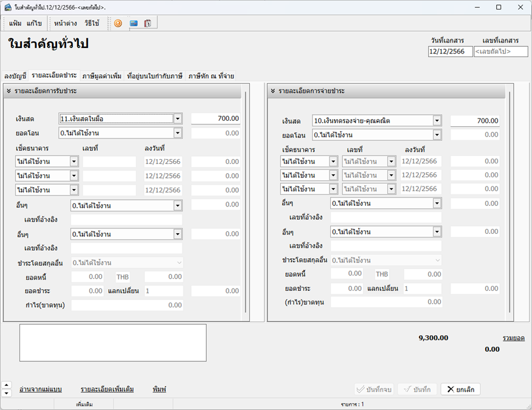Click the payment details panel vertical scrollbar
The height and width of the screenshot is (410, 532).
[510, 202]
